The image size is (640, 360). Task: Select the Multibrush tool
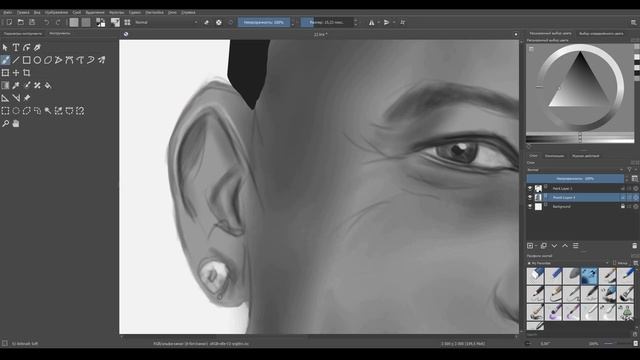[101, 60]
